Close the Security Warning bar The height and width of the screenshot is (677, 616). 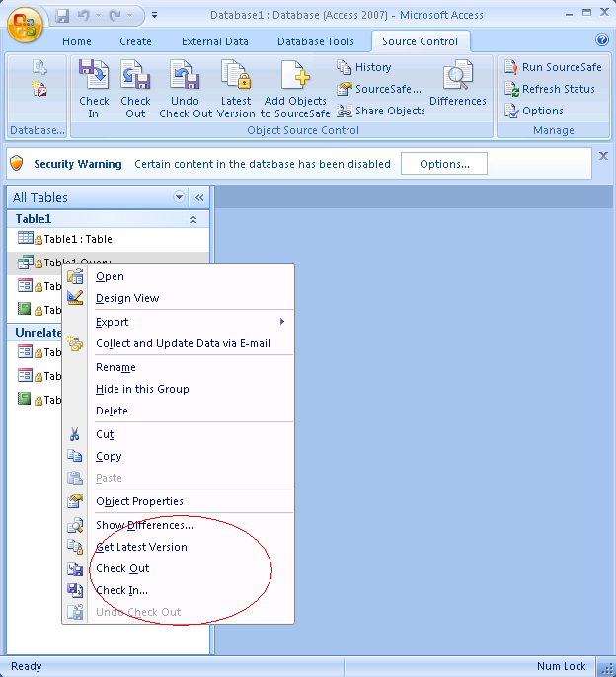tap(603, 156)
